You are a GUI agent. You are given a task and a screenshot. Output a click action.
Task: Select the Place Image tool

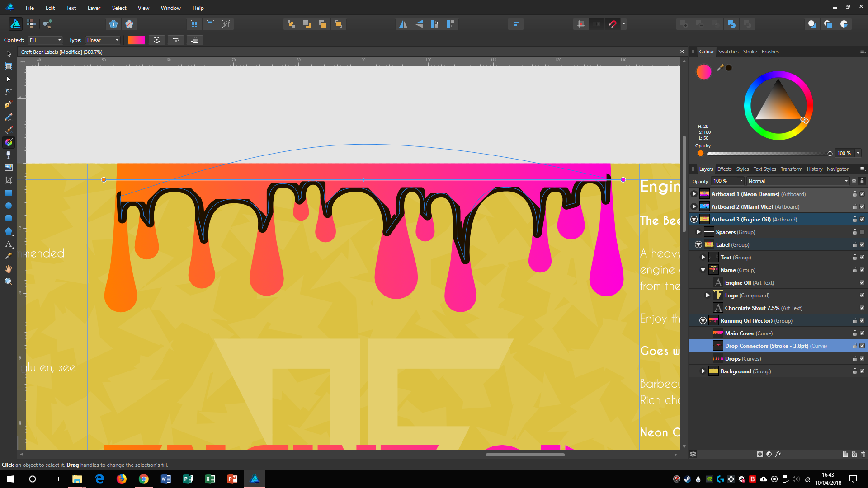point(9,168)
